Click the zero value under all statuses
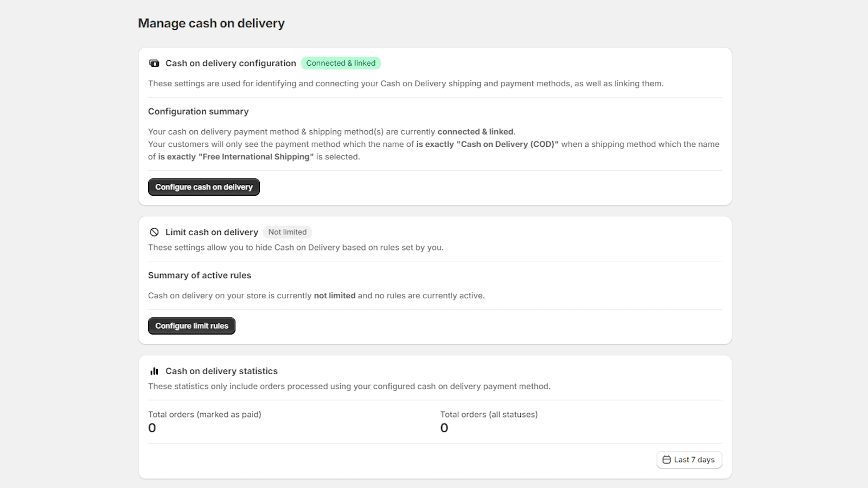The height and width of the screenshot is (488, 868). (444, 428)
